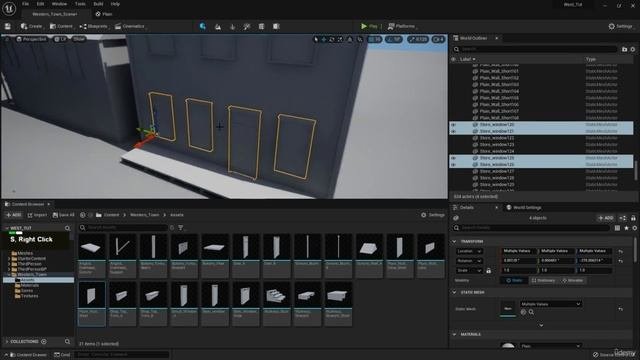This screenshot has width=640, height=360.
Task: Open the Help menu
Action: click(115, 4)
